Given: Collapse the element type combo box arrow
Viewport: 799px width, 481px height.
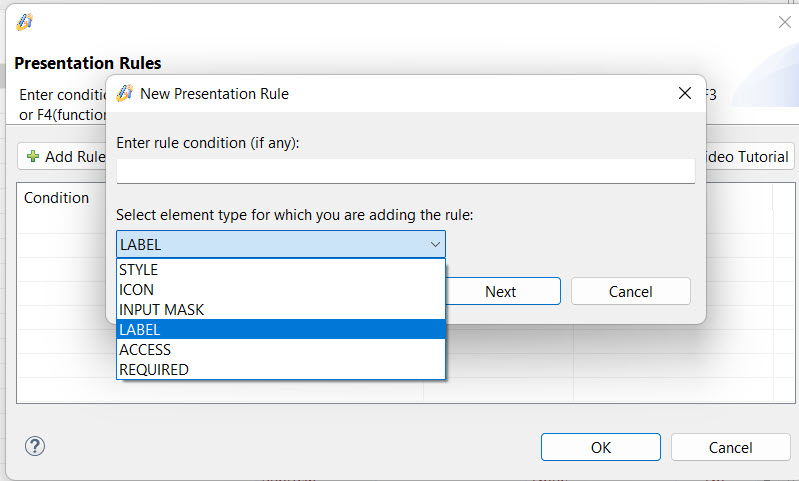Looking at the screenshot, I should [x=435, y=245].
